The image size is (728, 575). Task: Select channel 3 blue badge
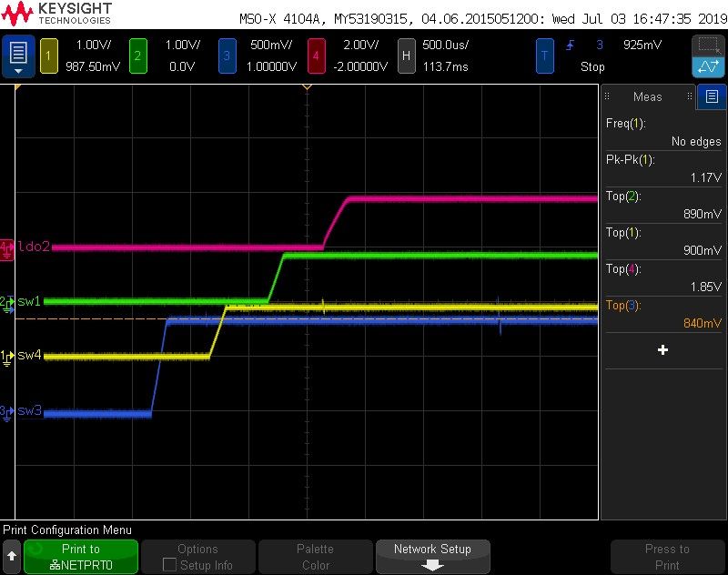227,55
